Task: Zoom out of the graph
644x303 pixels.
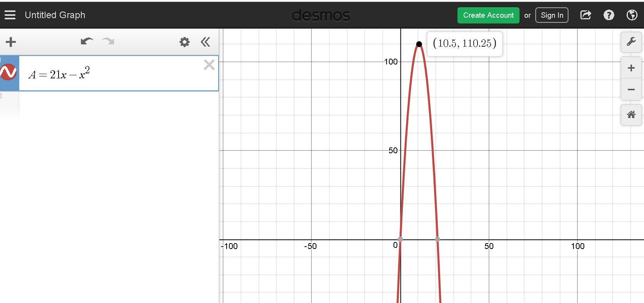Action: click(631, 90)
